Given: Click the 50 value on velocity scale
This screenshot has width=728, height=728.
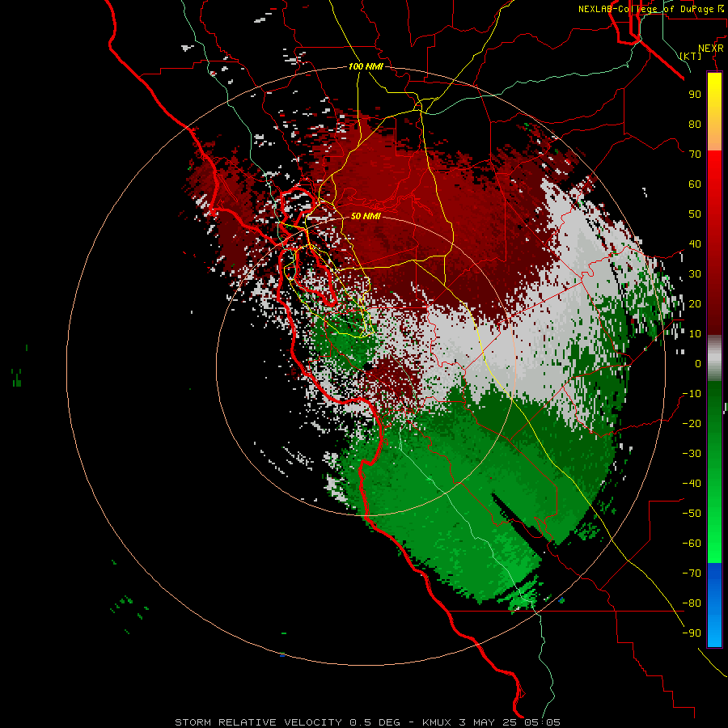Looking at the screenshot, I should (695, 214).
